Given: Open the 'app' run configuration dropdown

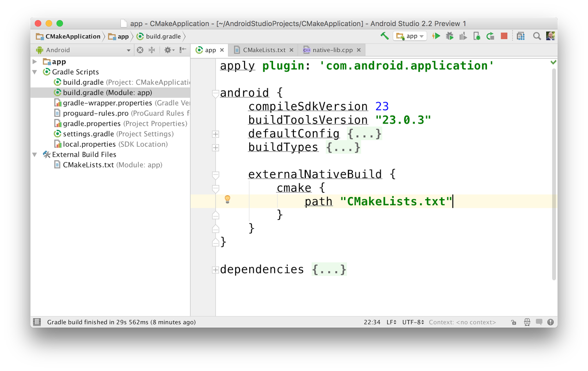Looking at the screenshot, I should pyautogui.click(x=409, y=36).
